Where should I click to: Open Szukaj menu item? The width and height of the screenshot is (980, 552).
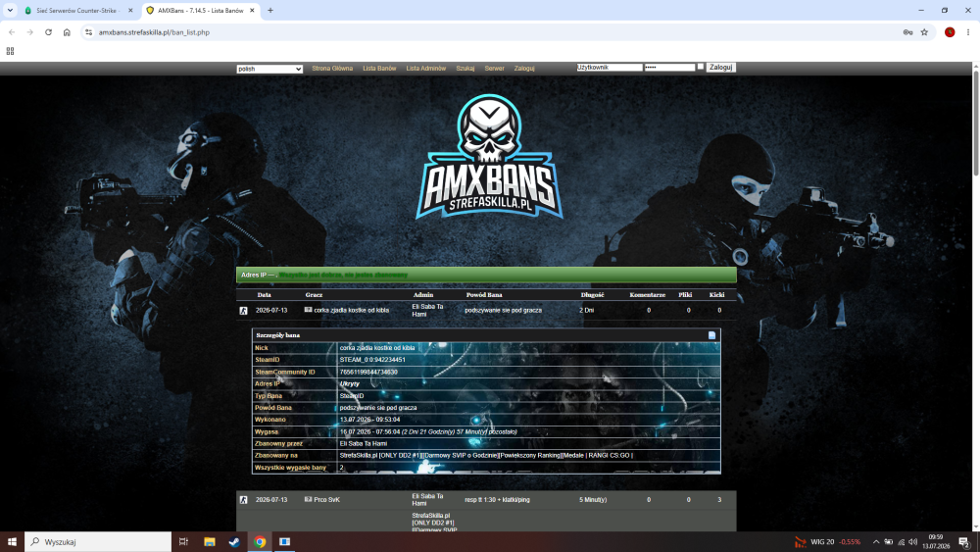coord(465,68)
